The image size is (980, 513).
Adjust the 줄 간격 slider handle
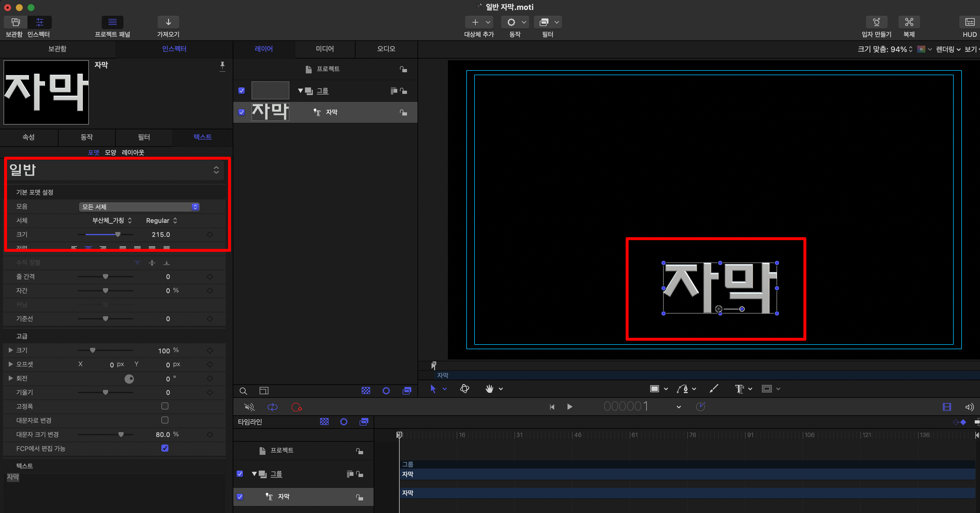(105, 277)
